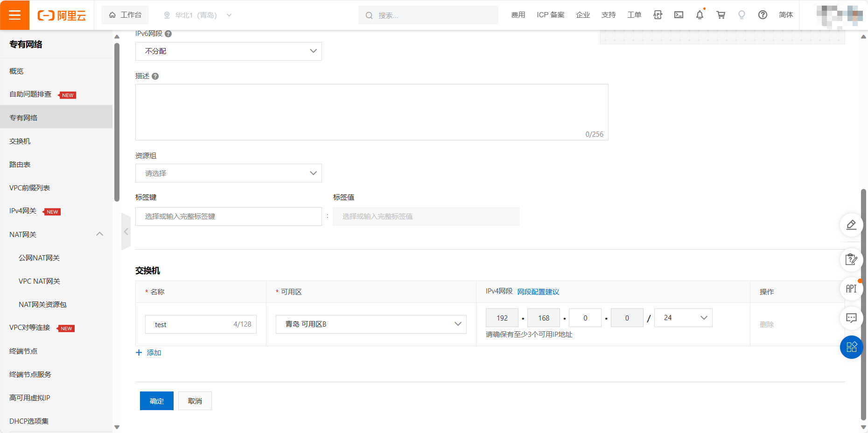Screen dimensions: 868x433
Task: Open the 资源组 请选择 dropdown
Action: coord(229,173)
